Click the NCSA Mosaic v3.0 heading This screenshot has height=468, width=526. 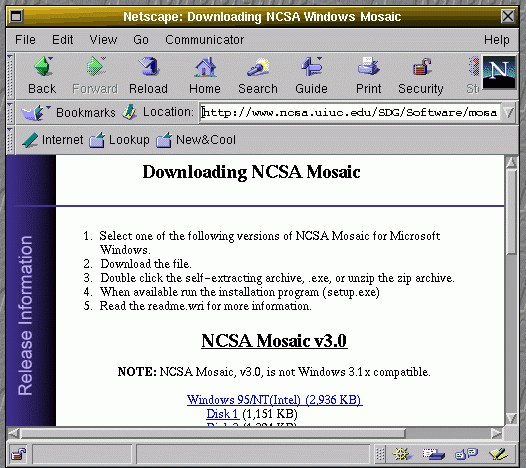click(274, 341)
